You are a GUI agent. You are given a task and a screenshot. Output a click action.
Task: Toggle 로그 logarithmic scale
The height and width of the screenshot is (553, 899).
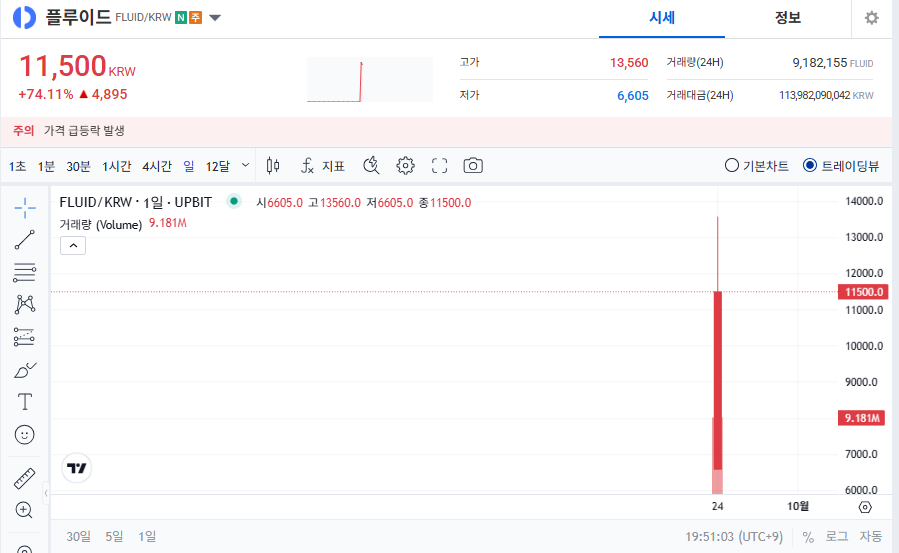tap(837, 536)
